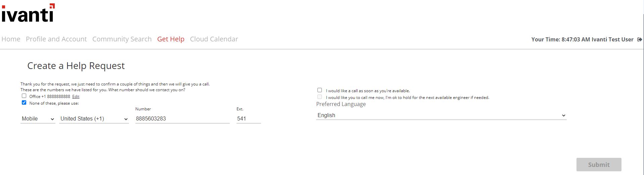Click the Edit link for Office number
The height and width of the screenshot is (175, 644).
[76, 97]
